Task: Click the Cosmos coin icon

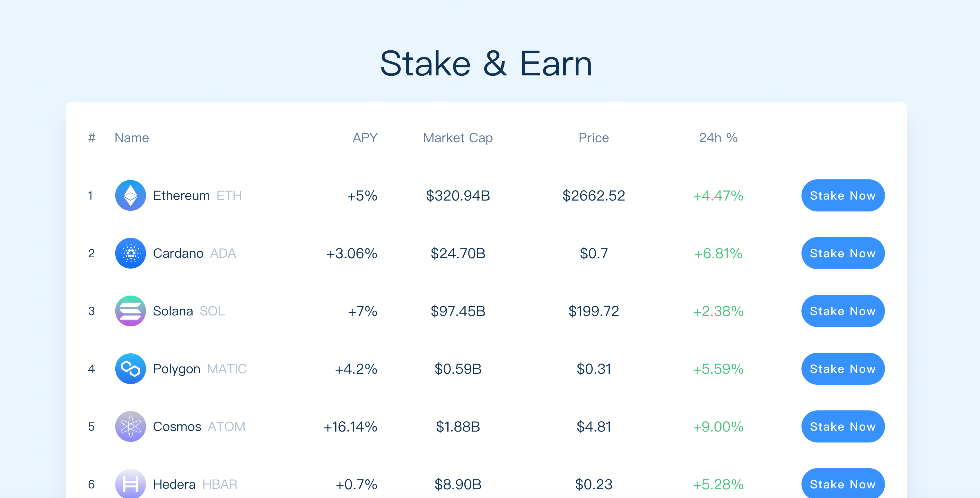Action: pyautogui.click(x=130, y=426)
